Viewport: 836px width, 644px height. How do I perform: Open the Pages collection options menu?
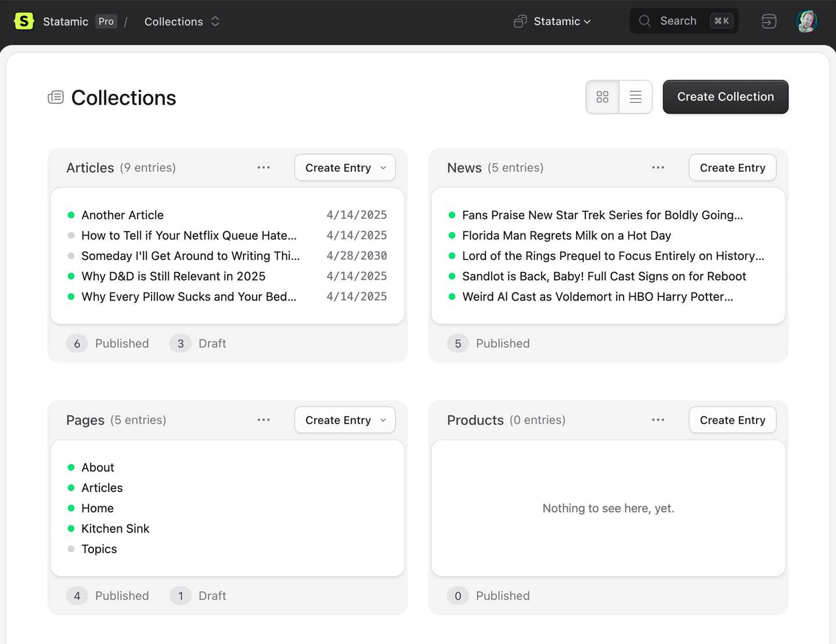[x=264, y=420]
